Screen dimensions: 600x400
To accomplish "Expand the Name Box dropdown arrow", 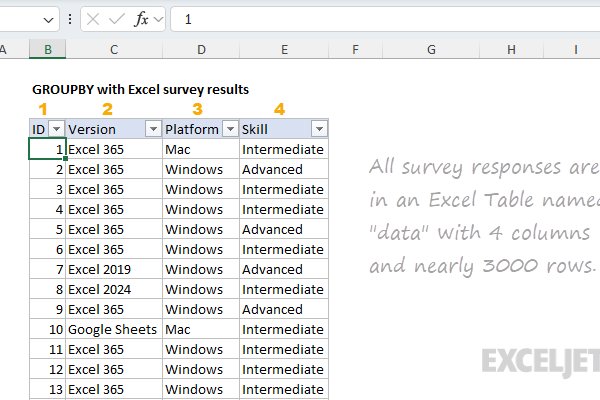I will click(x=48, y=20).
